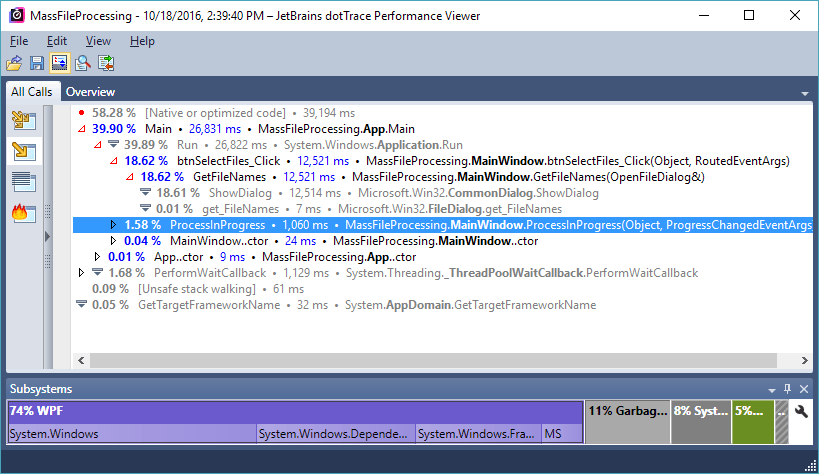Open the File menu
The image size is (819, 474).
pos(19,41)
